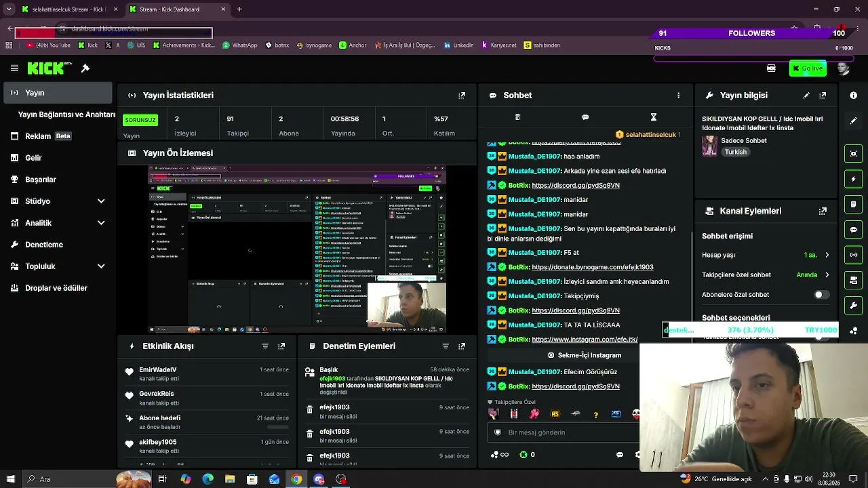Edit stream info with the Yayın bilgisi pencil
Viewport: 868px width, 488px height.
(806, 96)
